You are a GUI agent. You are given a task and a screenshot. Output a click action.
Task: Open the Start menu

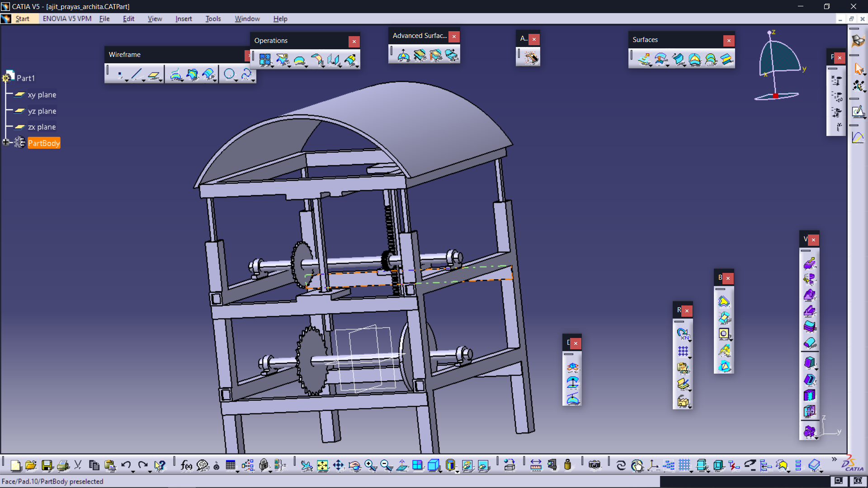coord(22,19)
